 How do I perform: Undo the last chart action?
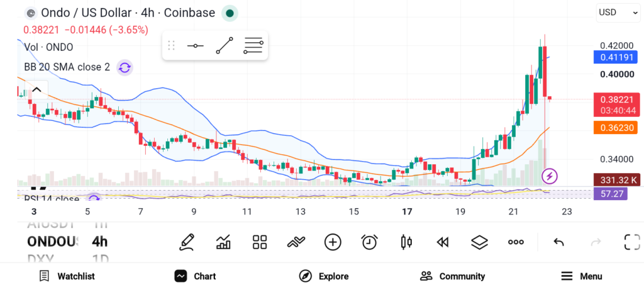558,242
